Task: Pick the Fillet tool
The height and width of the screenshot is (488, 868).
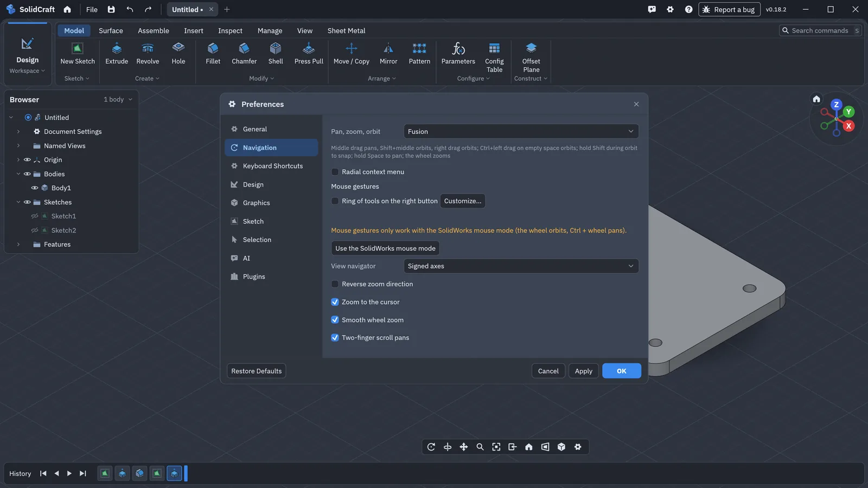Action: pos(213,54)
